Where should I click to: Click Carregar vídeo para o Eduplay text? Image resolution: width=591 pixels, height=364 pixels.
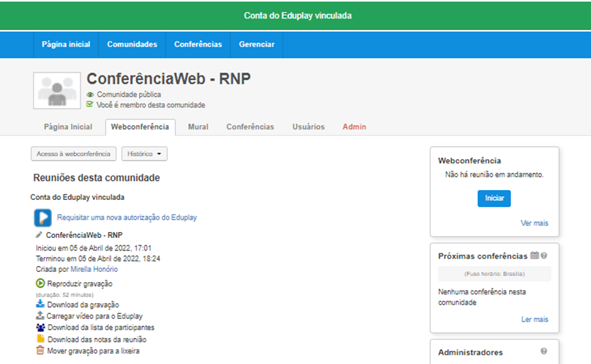[x=94, y=316]
